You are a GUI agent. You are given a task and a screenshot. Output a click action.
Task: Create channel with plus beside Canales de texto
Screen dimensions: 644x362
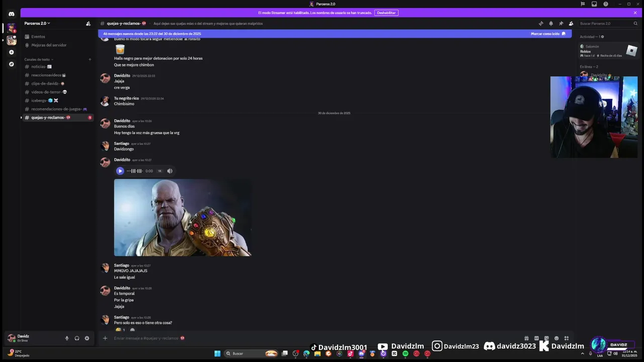click(x=90, y=59)
